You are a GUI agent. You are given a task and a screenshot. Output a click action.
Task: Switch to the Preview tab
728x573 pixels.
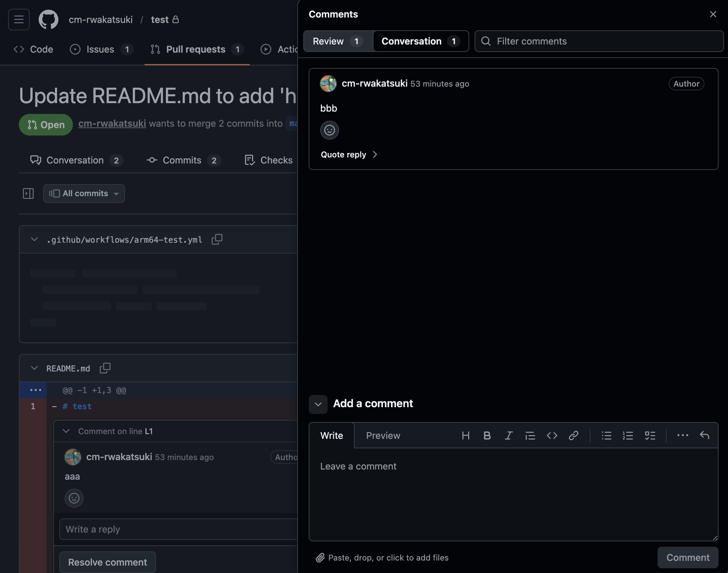[383, 435]
